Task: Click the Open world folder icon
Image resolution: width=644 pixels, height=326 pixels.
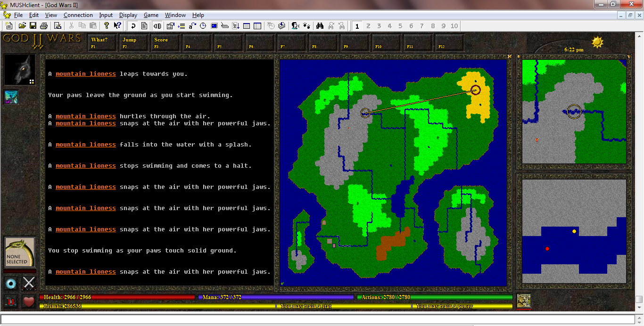Action: tap(22, 26)
